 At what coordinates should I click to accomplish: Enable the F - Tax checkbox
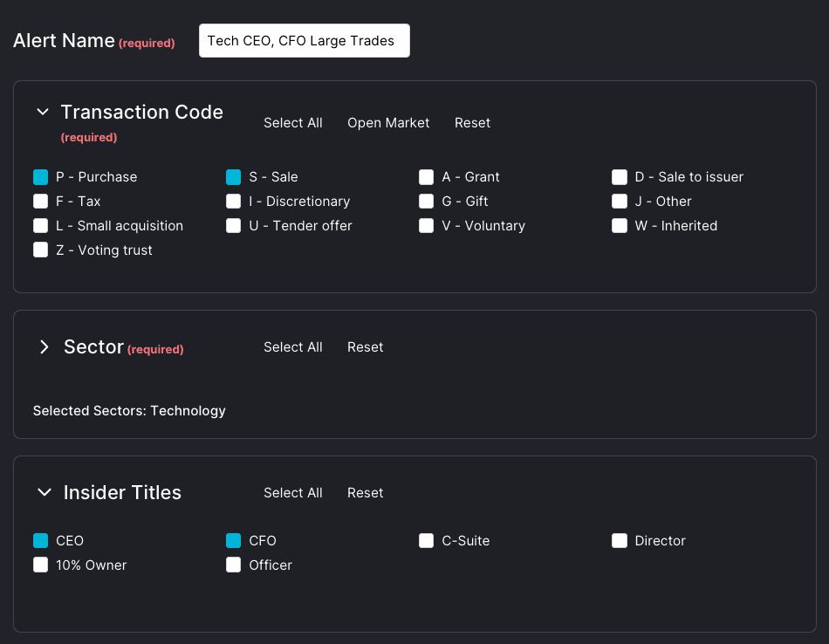click(x=41, y=202)
